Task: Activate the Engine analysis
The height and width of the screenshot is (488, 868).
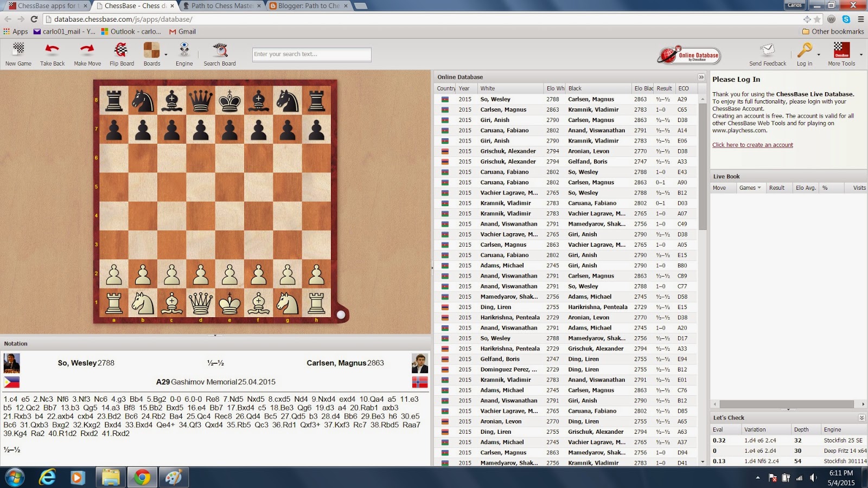Action: click(x=184, y=54)
